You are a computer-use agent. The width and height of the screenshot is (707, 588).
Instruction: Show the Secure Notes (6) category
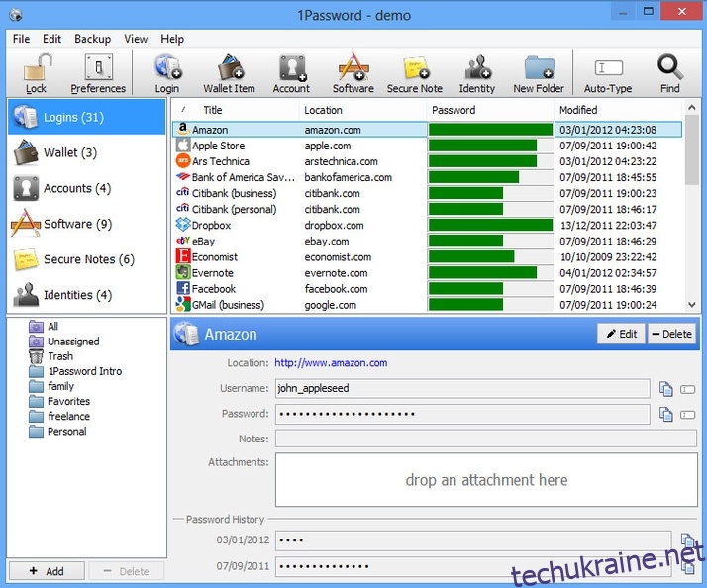86,259
